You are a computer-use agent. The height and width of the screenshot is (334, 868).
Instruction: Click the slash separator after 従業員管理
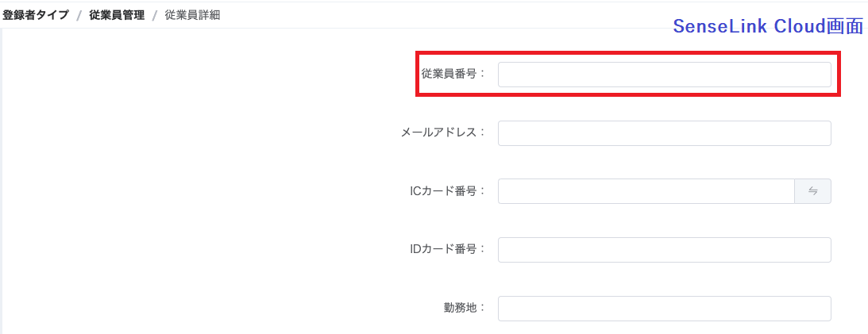[155, 15]
